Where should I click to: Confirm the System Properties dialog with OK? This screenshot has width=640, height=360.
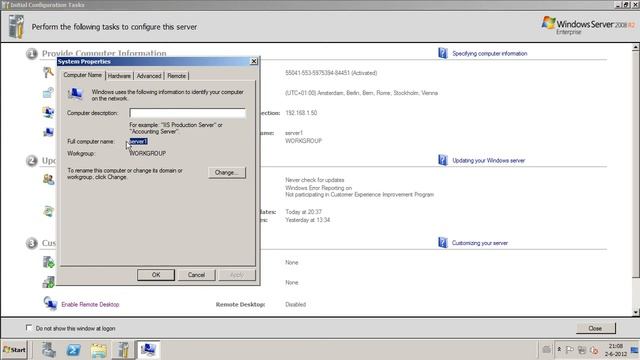tap(156, 275)
